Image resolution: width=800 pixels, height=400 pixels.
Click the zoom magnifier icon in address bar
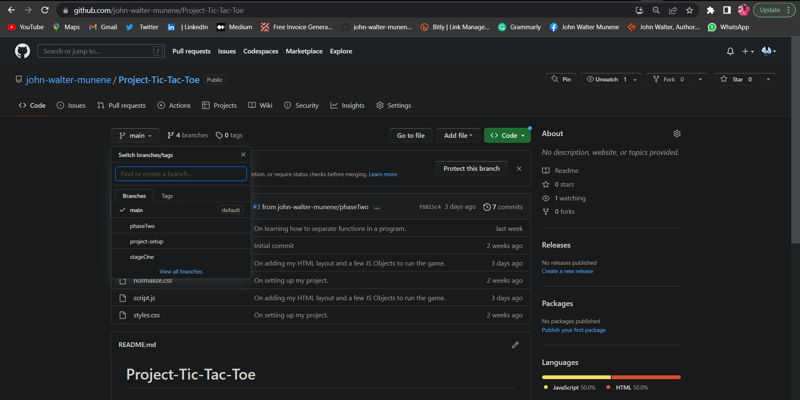[x=656, y=10]
